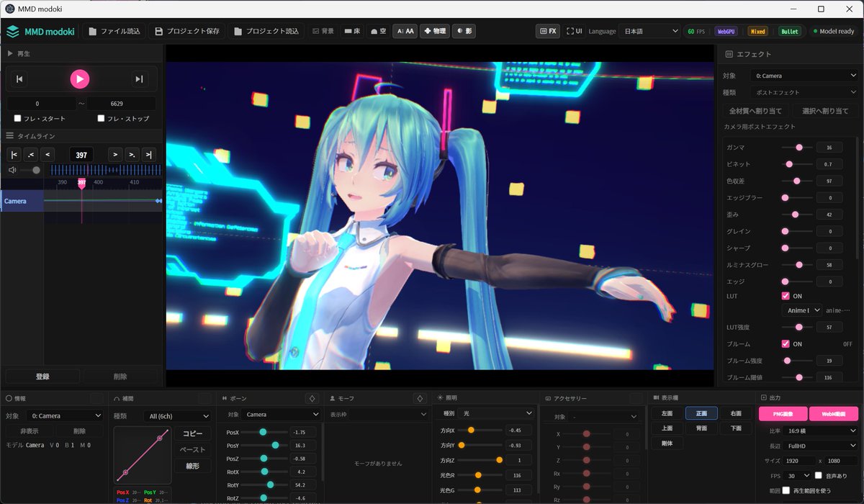
Task: Step back one frame (<) button
Action: tap(48, 154)
